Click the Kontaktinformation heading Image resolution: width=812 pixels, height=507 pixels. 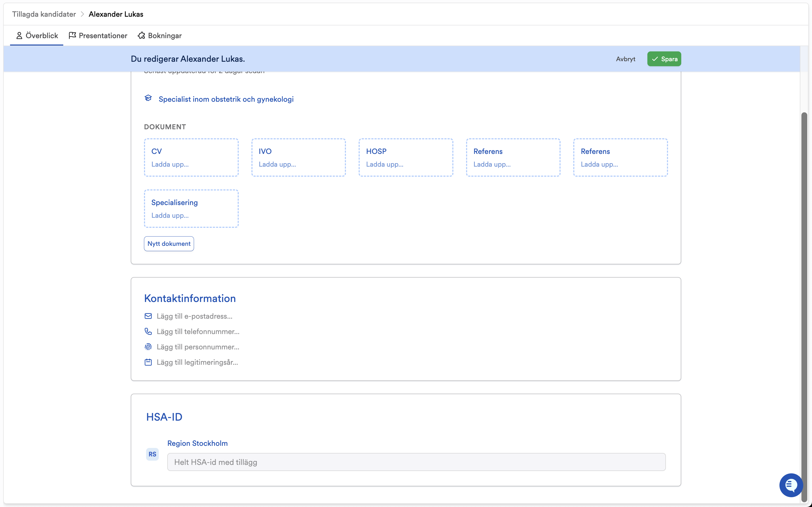(190, 299)
